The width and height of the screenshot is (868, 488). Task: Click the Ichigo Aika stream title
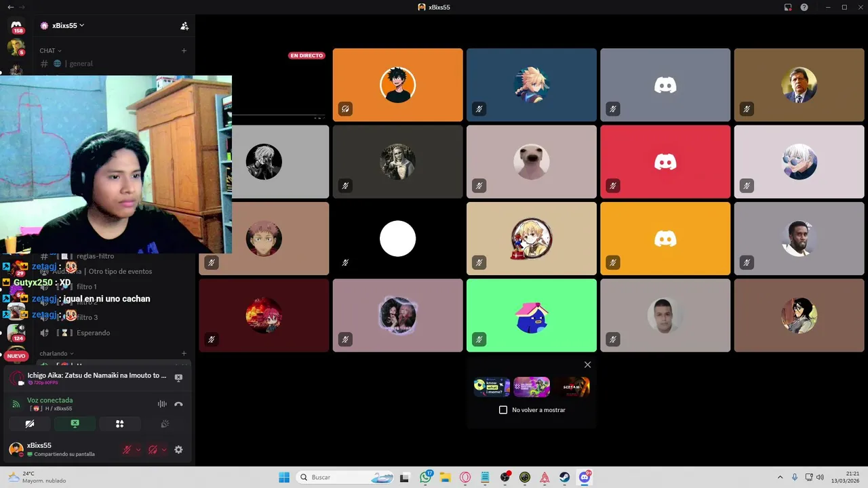pyautogui.click(x=96, y=375)
